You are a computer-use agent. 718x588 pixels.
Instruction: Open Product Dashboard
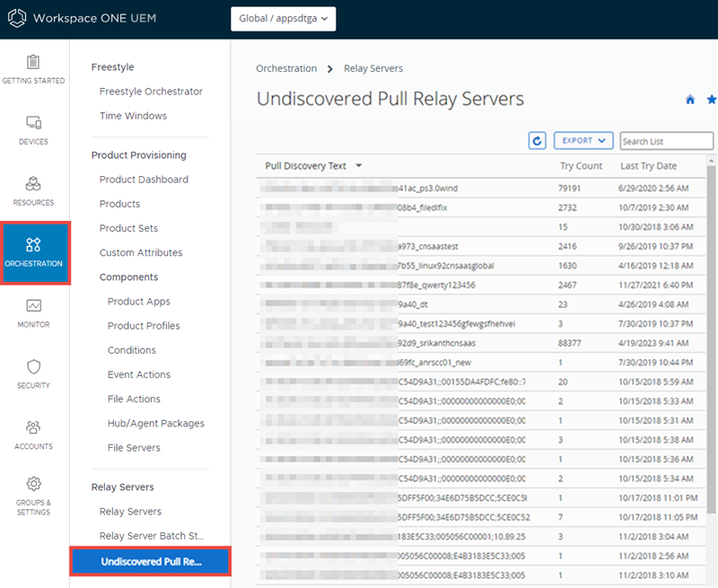tap(144, 180)
